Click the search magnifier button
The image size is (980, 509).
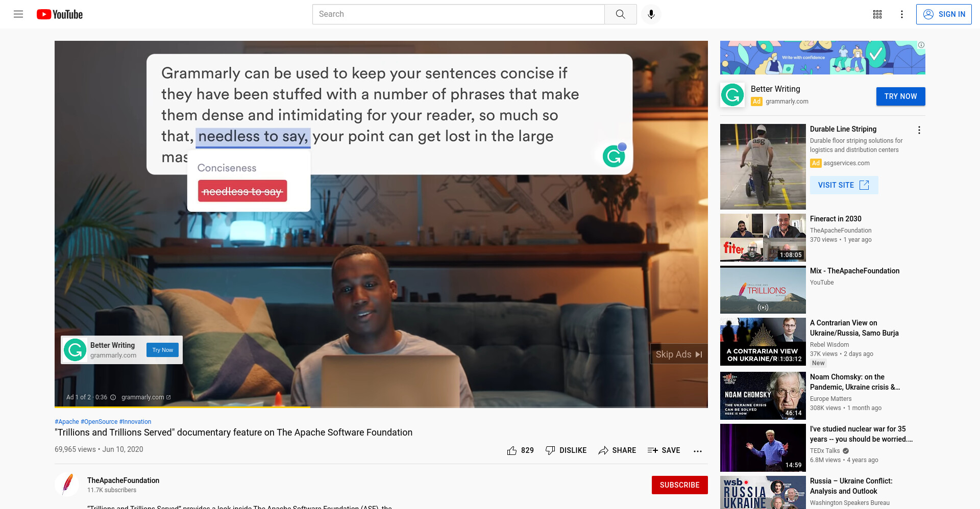pyautogui.click(x=620, y=14)
